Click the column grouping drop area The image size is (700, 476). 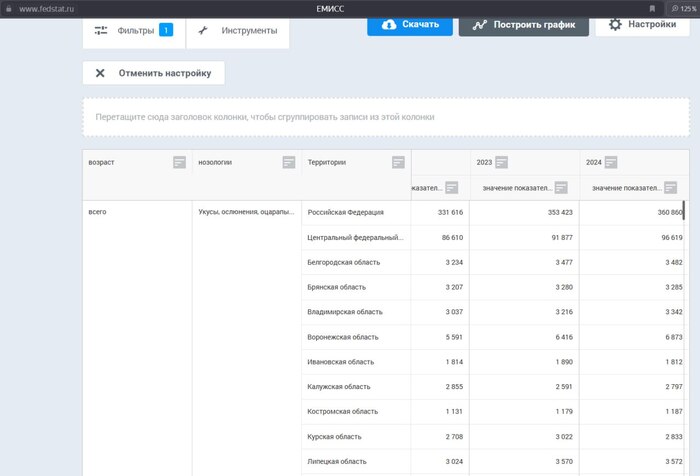(385, 117)
